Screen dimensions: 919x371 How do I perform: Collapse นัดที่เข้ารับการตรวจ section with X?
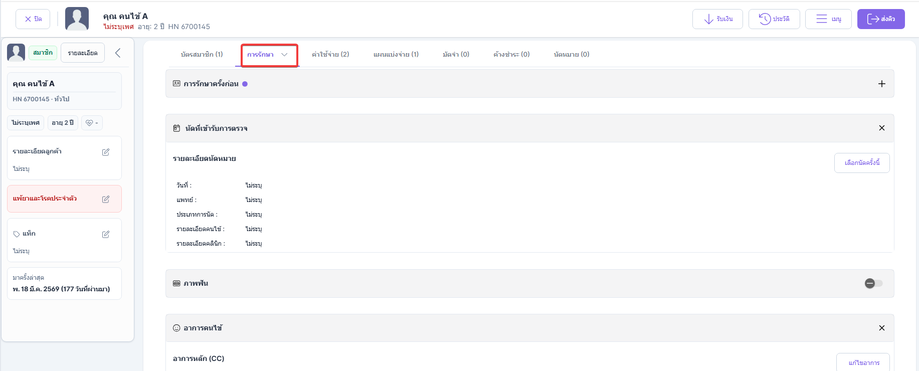[x=881, y=128]
